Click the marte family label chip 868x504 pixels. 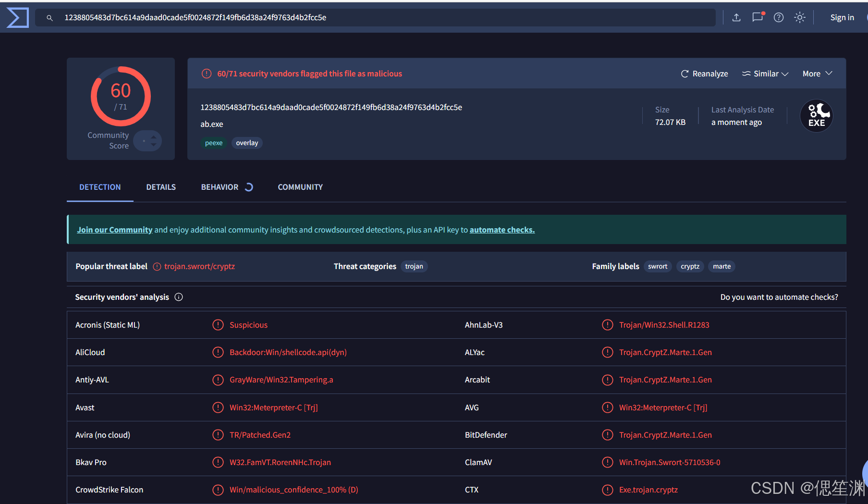pyautogui.click(x=721, y=266)
